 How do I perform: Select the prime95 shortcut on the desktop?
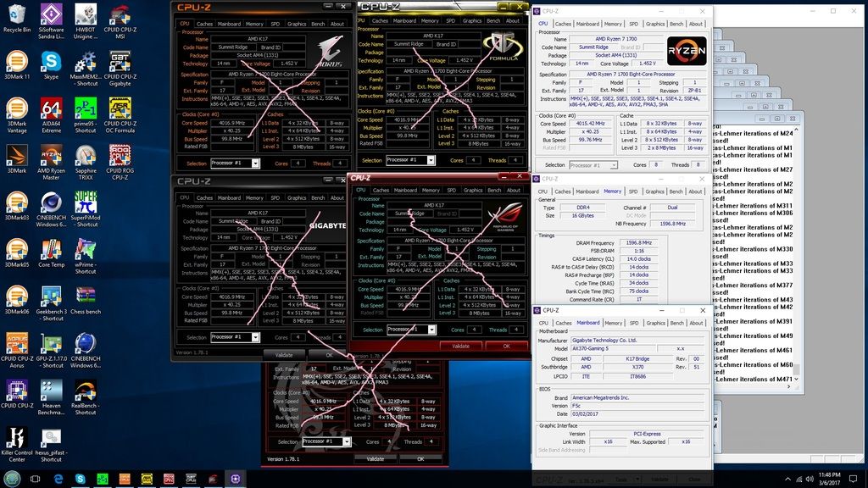pyautogui.click(x=86, y=115)
